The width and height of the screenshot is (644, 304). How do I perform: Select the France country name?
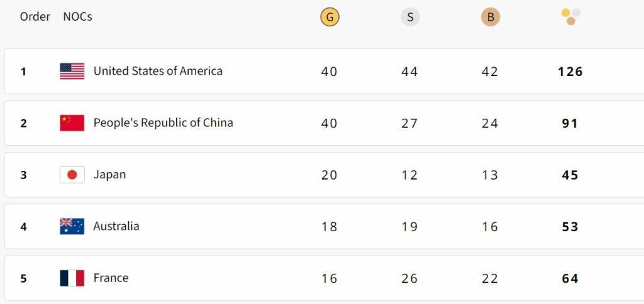point(111,278)
